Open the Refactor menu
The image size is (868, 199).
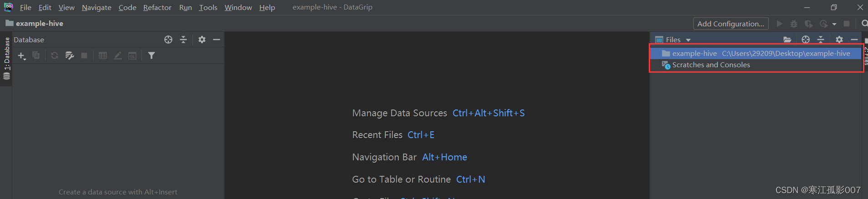(x=157, y=7)
